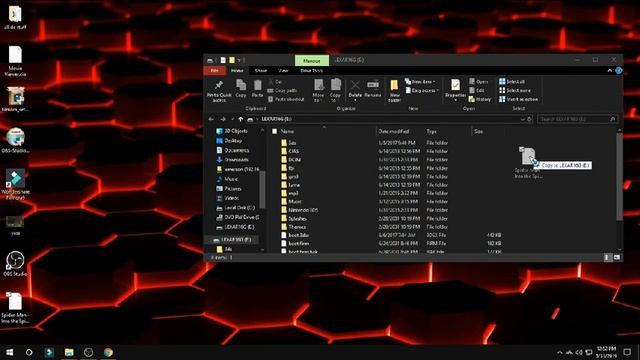
Task: Click the navigation pane scrollbar
Action: coord(262,190)
